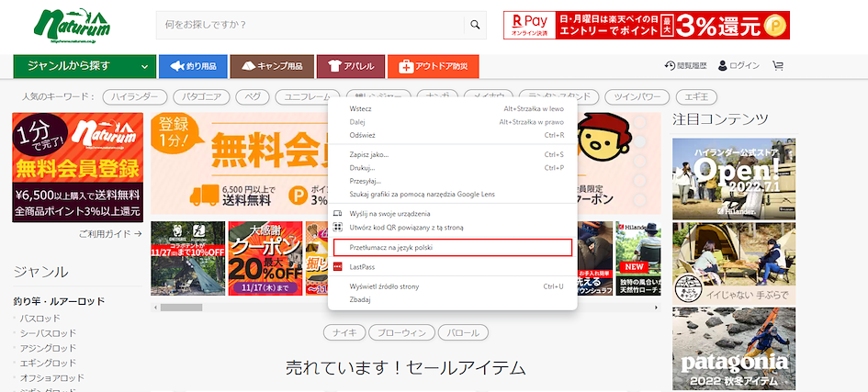Screen dimensions: 868x392
Task: Click 手ぶらキャンプ banner image
Action: pyautogui.click(x=734, y=263)
